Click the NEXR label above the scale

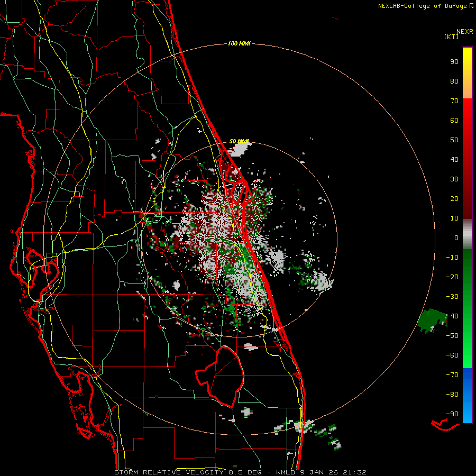click(464, 32)
